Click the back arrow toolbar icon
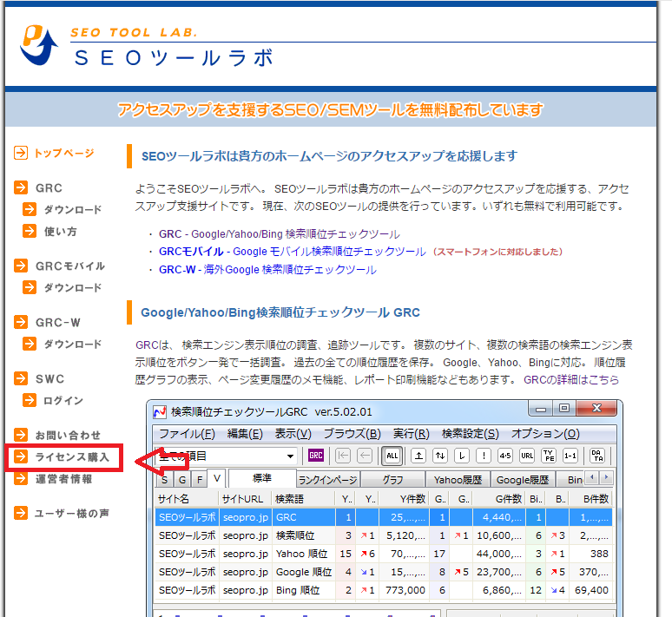 tap(365, 456)
